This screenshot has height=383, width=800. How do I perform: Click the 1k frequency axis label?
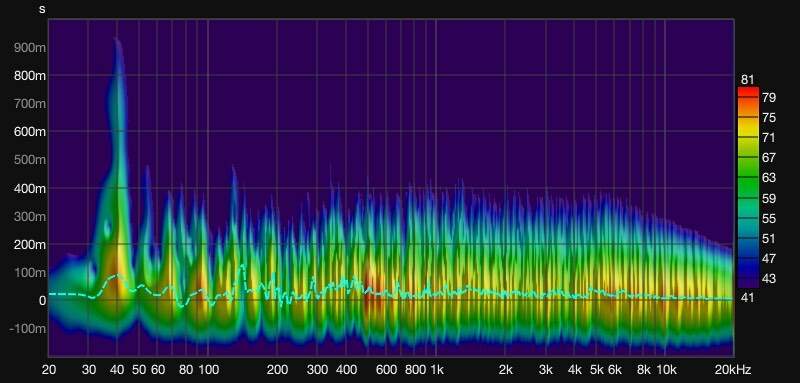[x=436, y=370]
